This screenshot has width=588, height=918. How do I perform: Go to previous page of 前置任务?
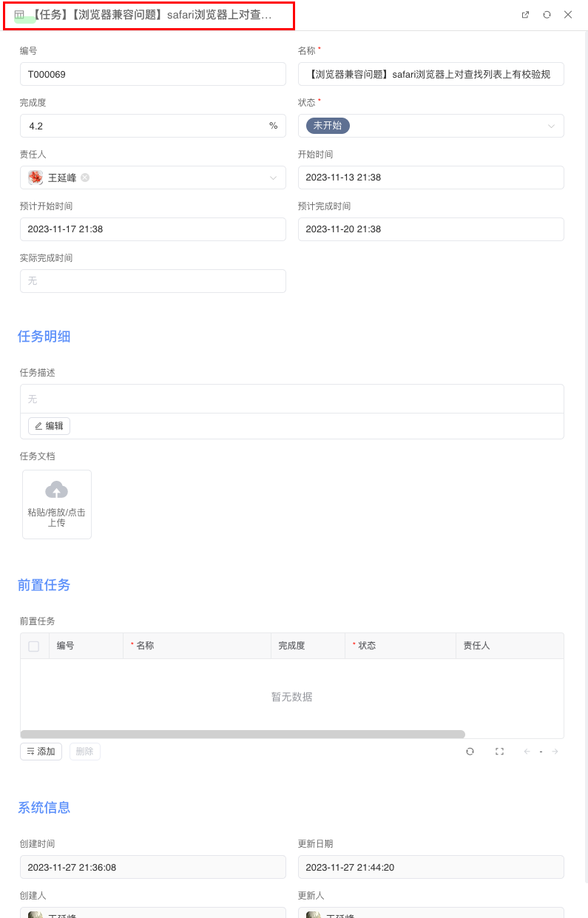pyautogui.click(x=527, y=752)
